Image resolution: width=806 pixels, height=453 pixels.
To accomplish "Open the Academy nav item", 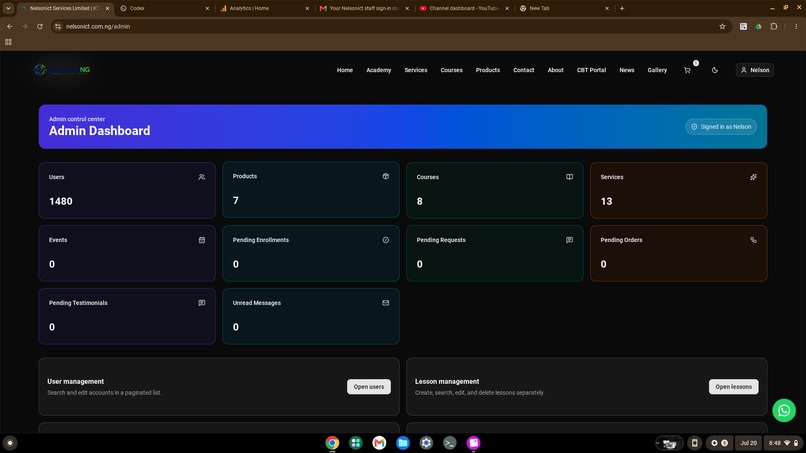I will (x=378, y=70).
